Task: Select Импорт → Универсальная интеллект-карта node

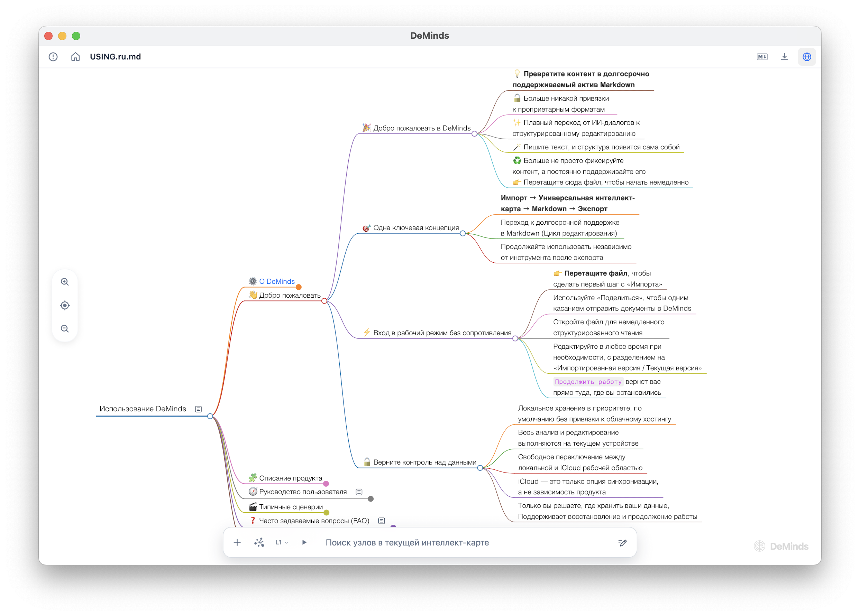Action: 568,204
